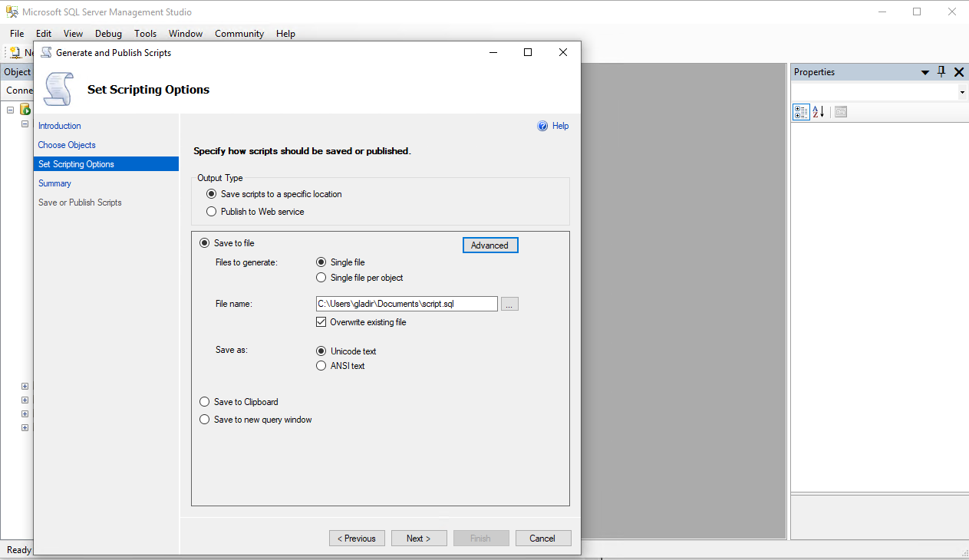
Task: Open the Properties window options dropdown
Action: click(925, 71)
